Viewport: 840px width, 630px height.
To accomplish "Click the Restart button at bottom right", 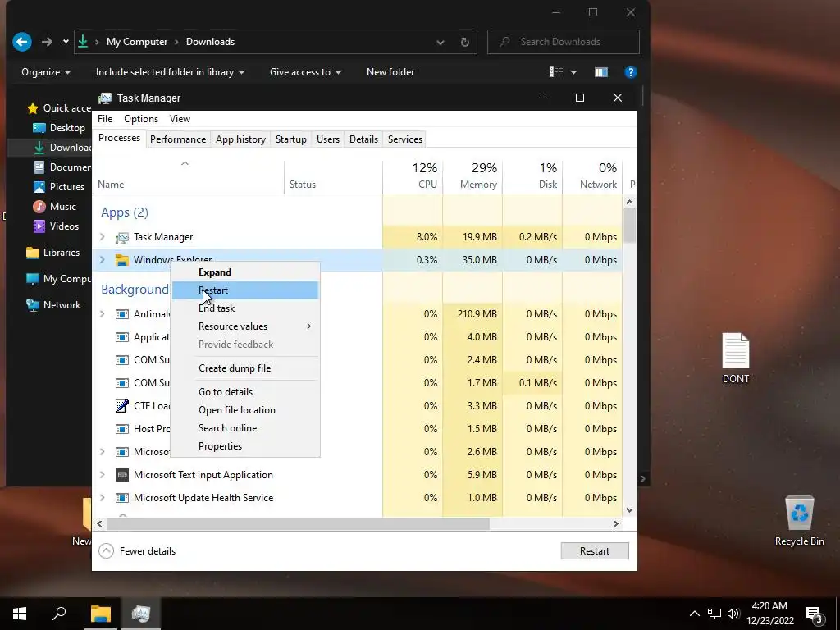I will point(595,550).
